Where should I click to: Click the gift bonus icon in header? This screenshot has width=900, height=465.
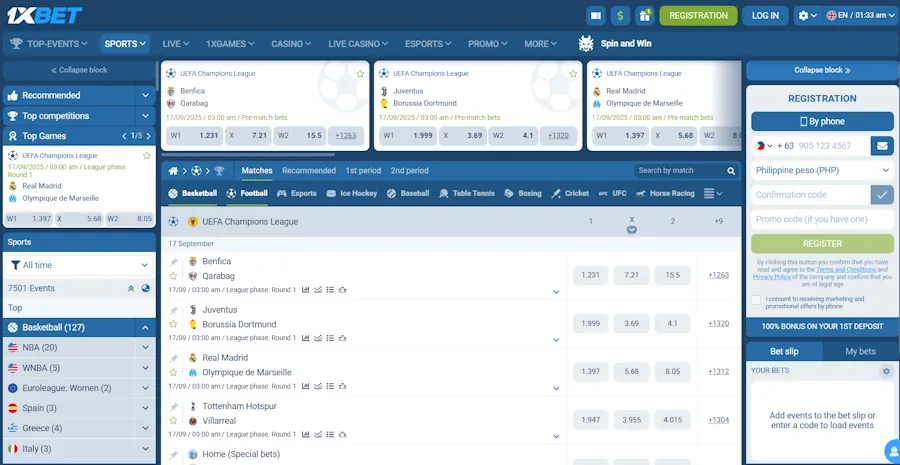click(645, 15)
